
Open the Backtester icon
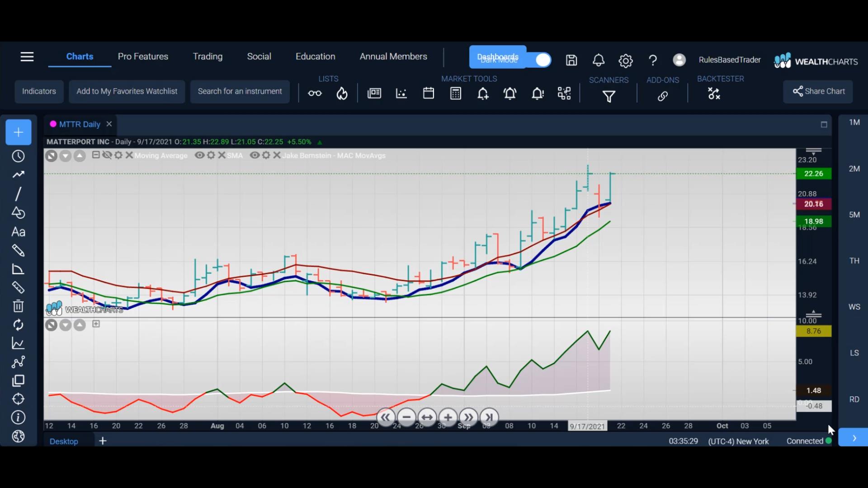coord(714,94)
